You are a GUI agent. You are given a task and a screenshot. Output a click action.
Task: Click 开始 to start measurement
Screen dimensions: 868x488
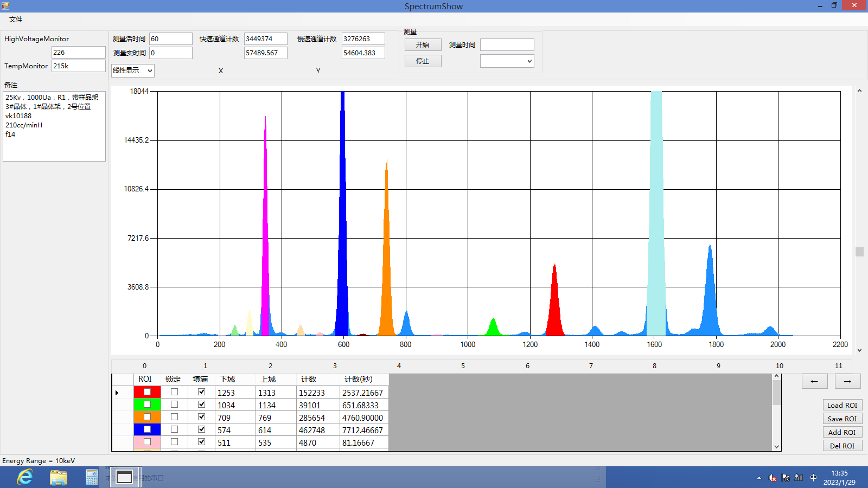click(x=423, y=44)
